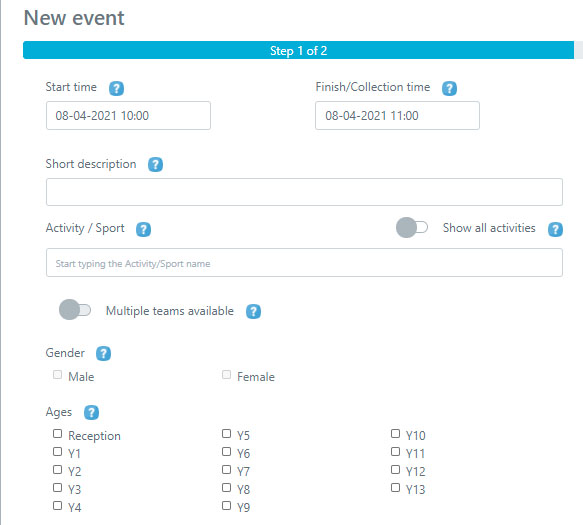This screenshot has height=525, width=583.
Task: Check the Y13 checkbox
Action: point(395,487)
